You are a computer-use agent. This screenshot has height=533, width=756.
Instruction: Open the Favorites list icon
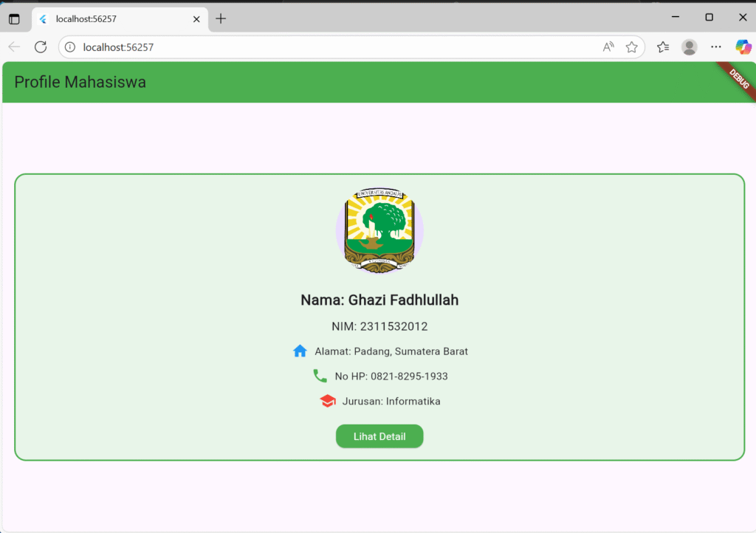pyautogui.click(x=663, y=47)
